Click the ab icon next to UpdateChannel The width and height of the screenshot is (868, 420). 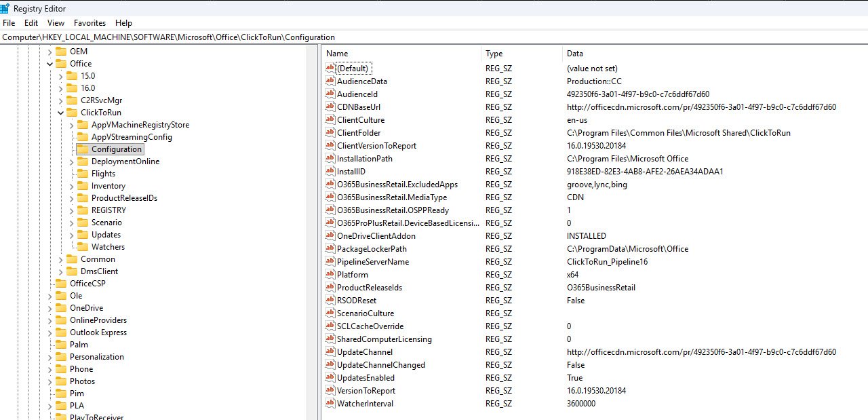330,352
